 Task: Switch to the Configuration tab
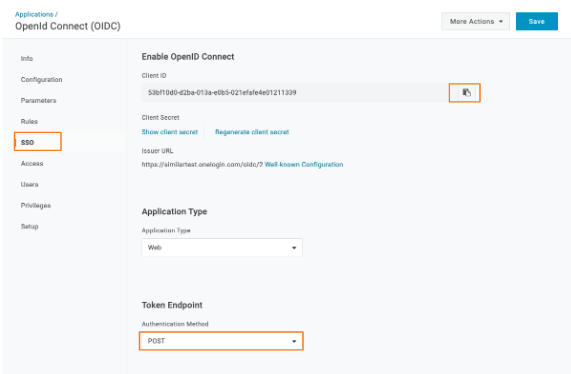[42, 80]
